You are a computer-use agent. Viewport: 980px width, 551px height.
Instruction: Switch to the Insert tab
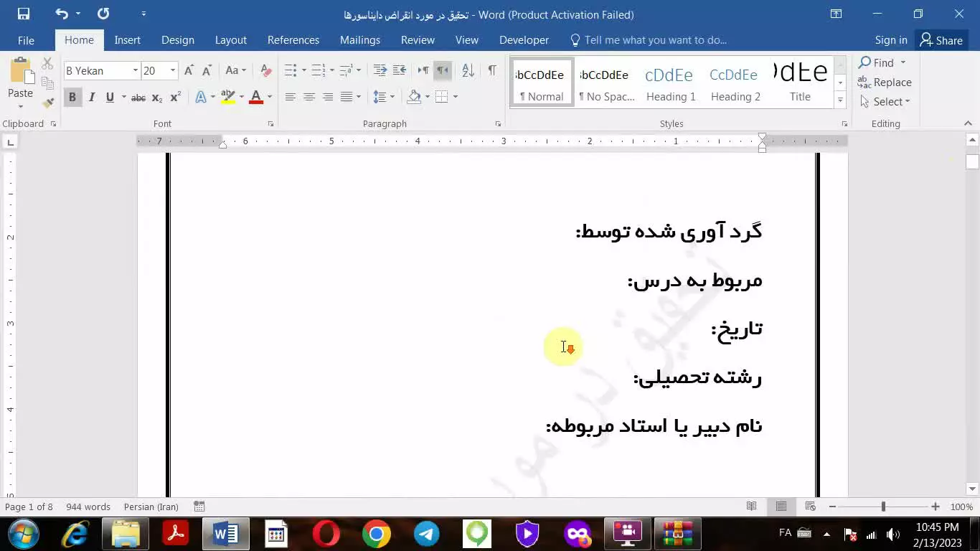127,40
